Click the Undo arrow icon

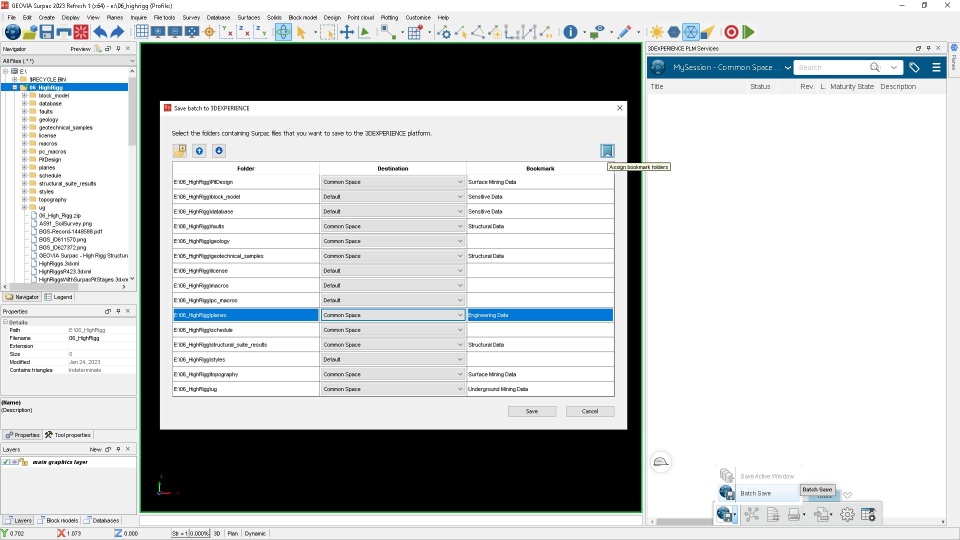(x=100, y=32)
